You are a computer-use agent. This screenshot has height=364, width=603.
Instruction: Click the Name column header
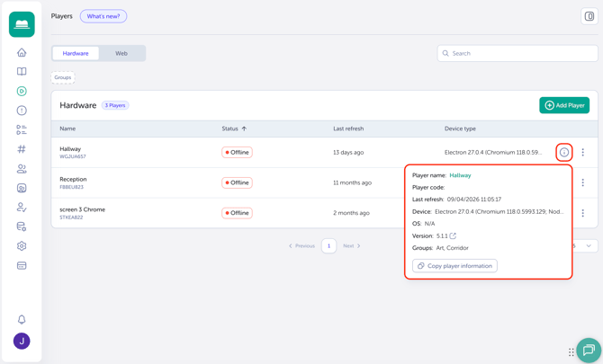[x=67, y=129]
